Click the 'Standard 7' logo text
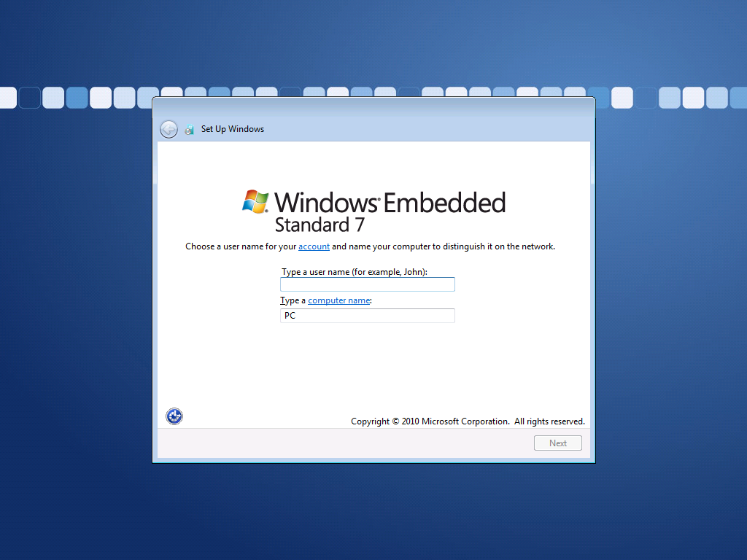Viewport: 747px width, 560px height. (x=320, y=225)
